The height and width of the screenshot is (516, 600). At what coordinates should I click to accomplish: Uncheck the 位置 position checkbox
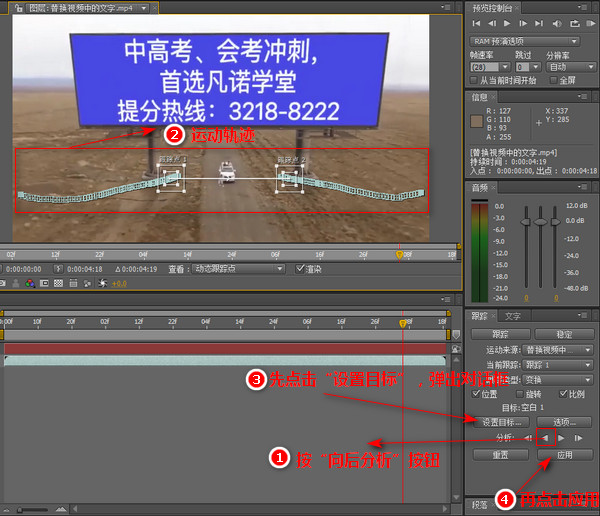pos(476,394)
